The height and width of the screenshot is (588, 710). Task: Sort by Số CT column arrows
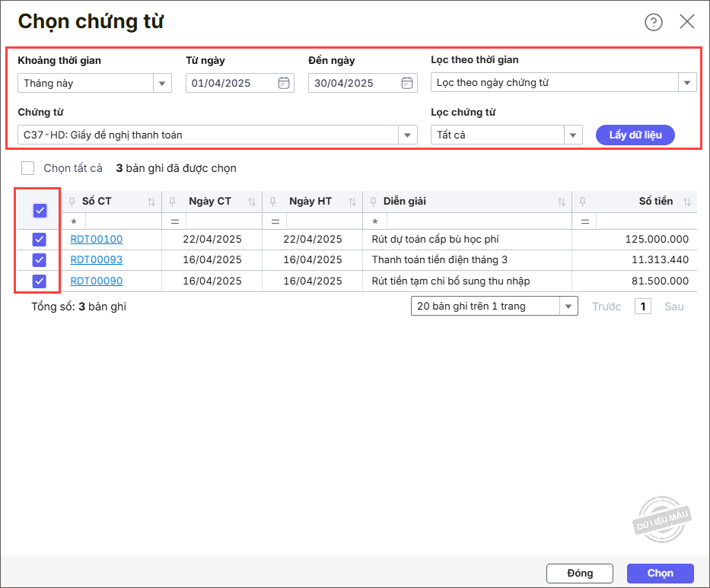(151, 202)
